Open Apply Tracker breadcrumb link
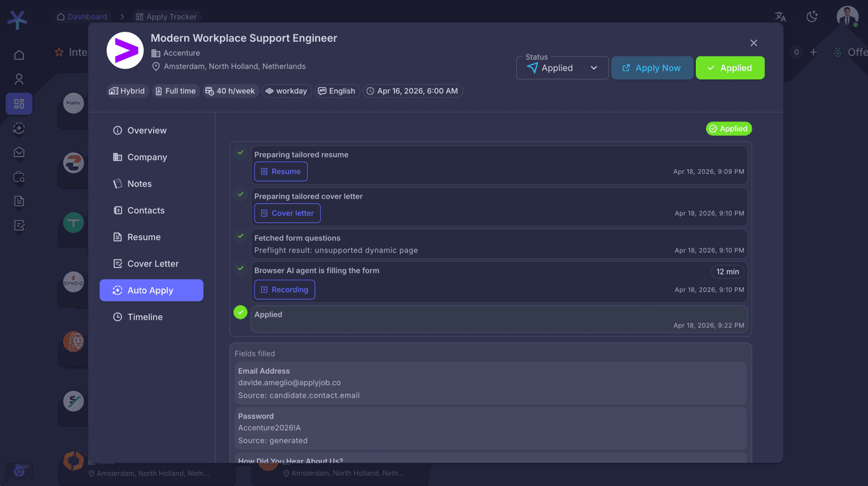The height and width of the screenshot is (486, 868). [x=166, y=17]
